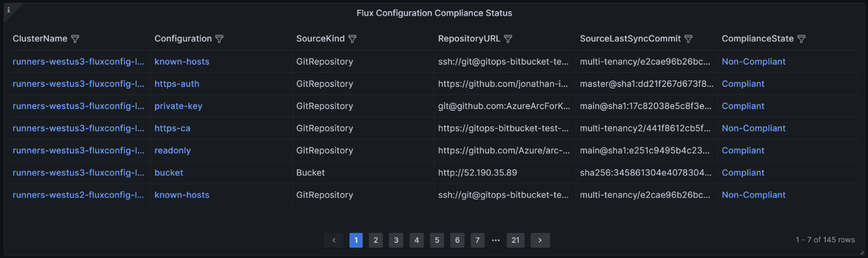This screenshot has height=258, width=868.
Task: Open the ComplianceState column filter
Action: tap(801, 39)
